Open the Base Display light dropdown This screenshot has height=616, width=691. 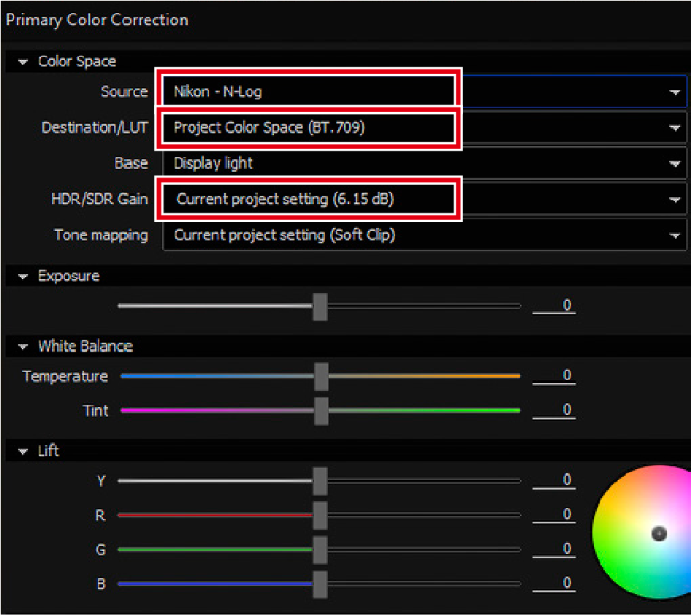[x=424, y=164]
